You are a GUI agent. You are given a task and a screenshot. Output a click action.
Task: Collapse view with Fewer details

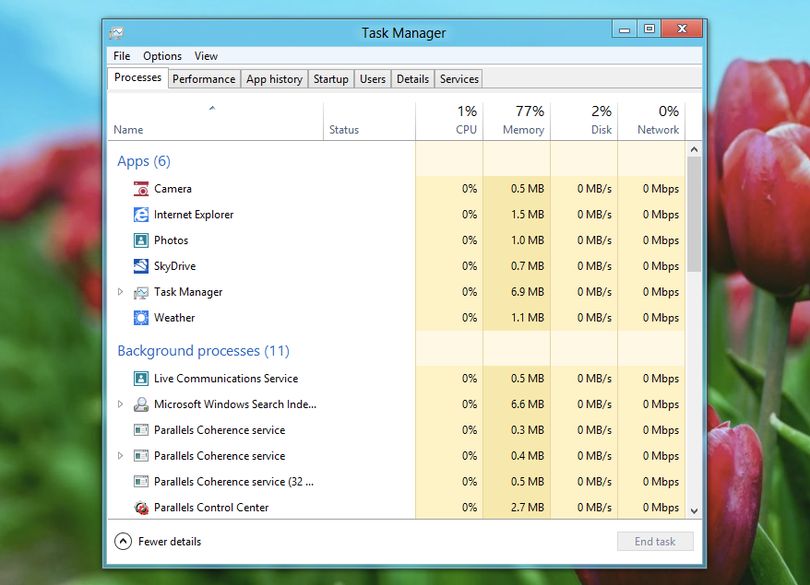tap(158, 542)
